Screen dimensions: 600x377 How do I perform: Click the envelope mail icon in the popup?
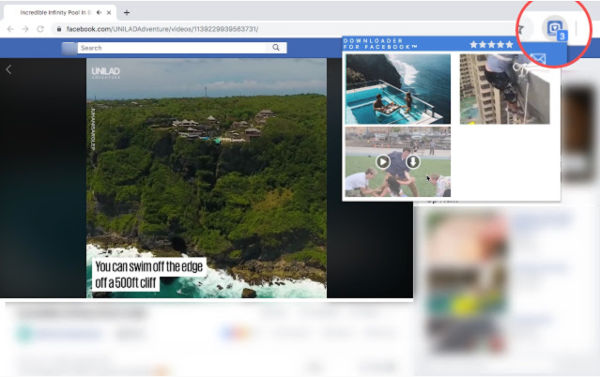(x=537, y=59)
